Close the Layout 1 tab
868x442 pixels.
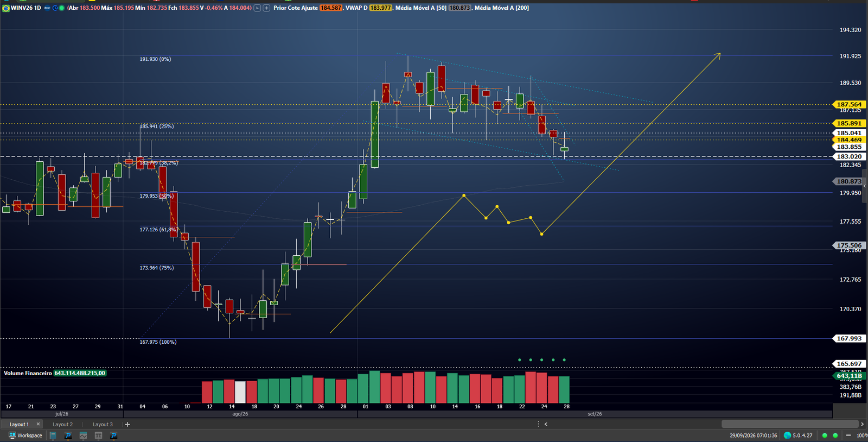[x=38, y=424]
